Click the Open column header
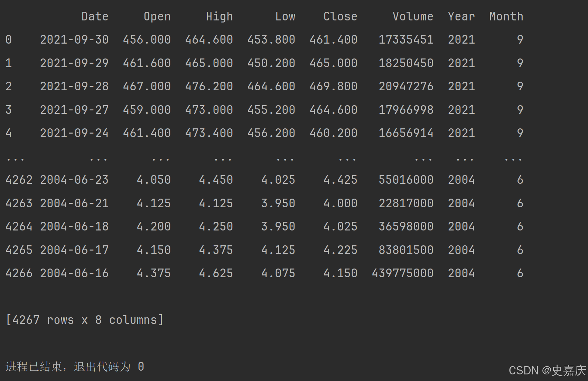The height and width of the screenshot is (381, 588). [x=157, y=16]
